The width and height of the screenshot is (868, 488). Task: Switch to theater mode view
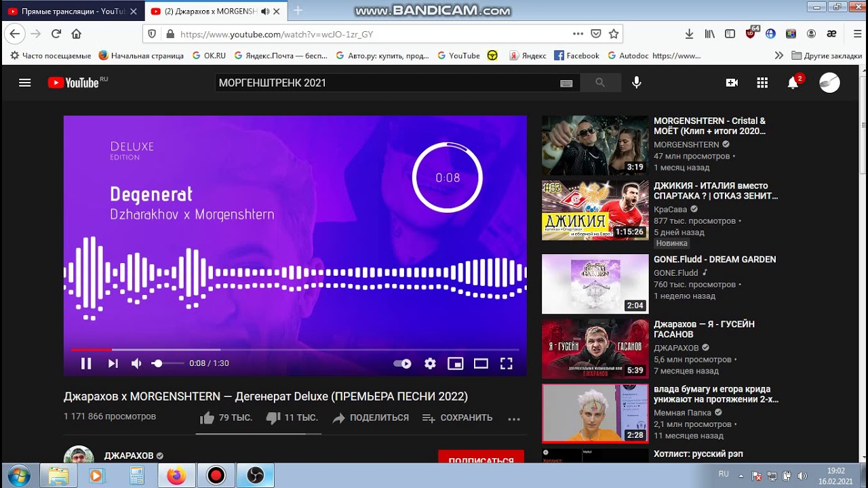481,363
